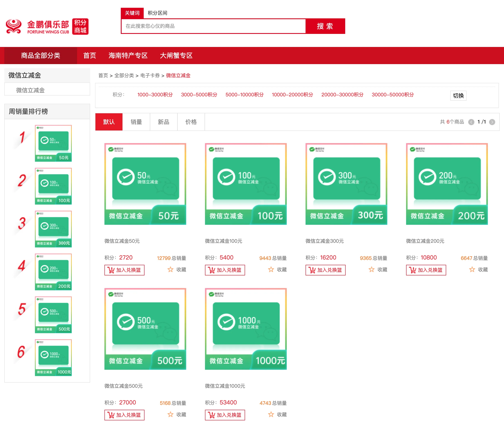504x432 pixels.
Task: Open the 200元 voucher product image
Action: tap(447, 184)
